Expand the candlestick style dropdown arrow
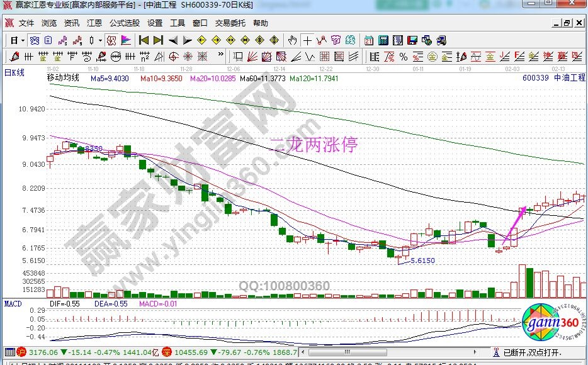 pos(100,40)
